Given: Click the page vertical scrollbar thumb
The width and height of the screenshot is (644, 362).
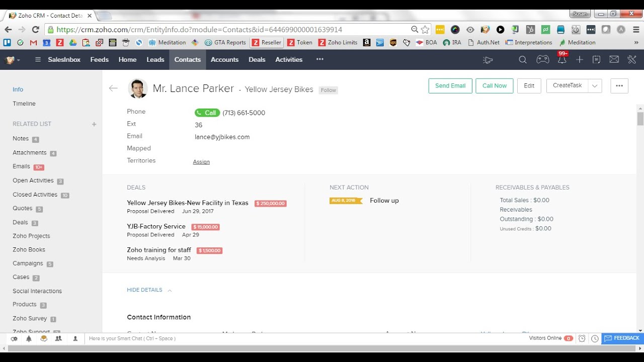Looking at the screenshot, I should (640, 119).
